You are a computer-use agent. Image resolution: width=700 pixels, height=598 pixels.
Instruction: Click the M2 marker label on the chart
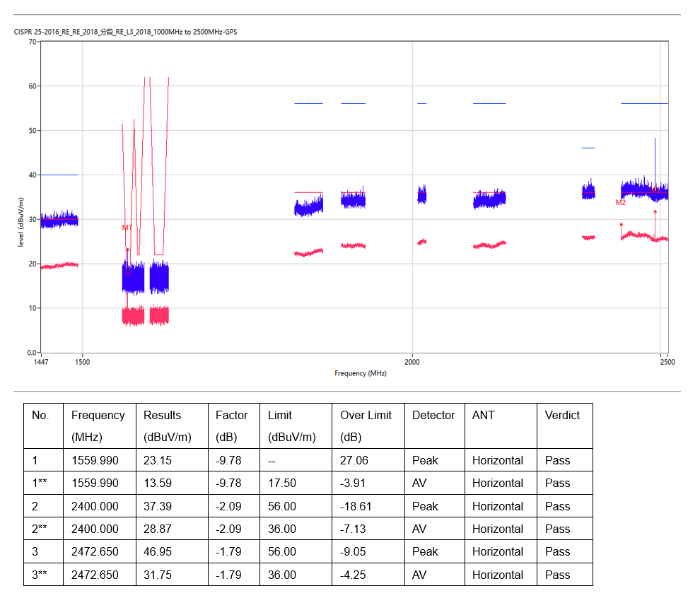[621, 202]
